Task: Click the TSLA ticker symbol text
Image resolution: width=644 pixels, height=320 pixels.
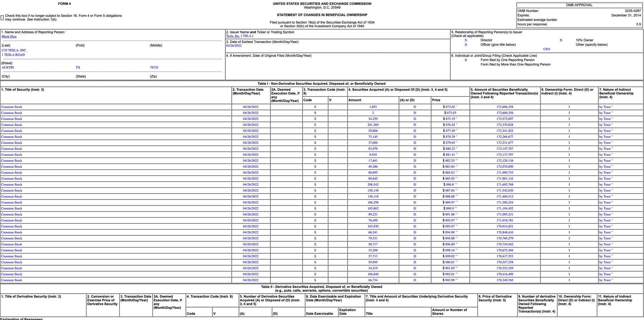Action: pos(247,36)
